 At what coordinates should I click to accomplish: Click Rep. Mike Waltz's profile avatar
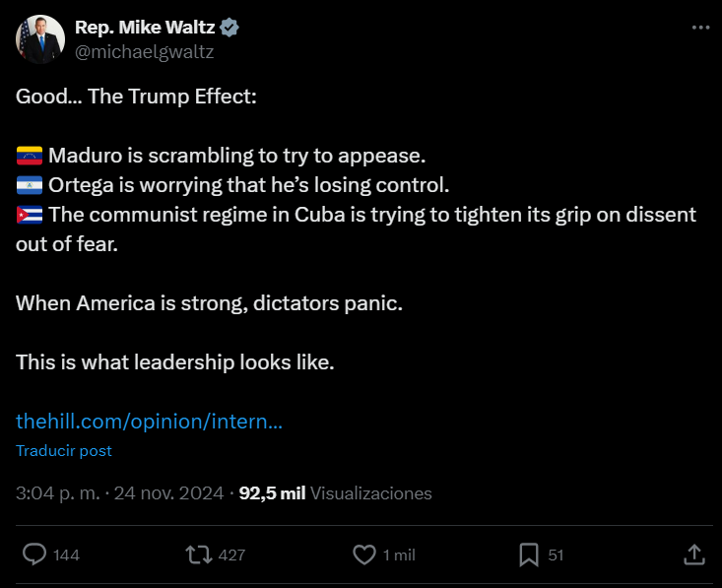point(40,40)
